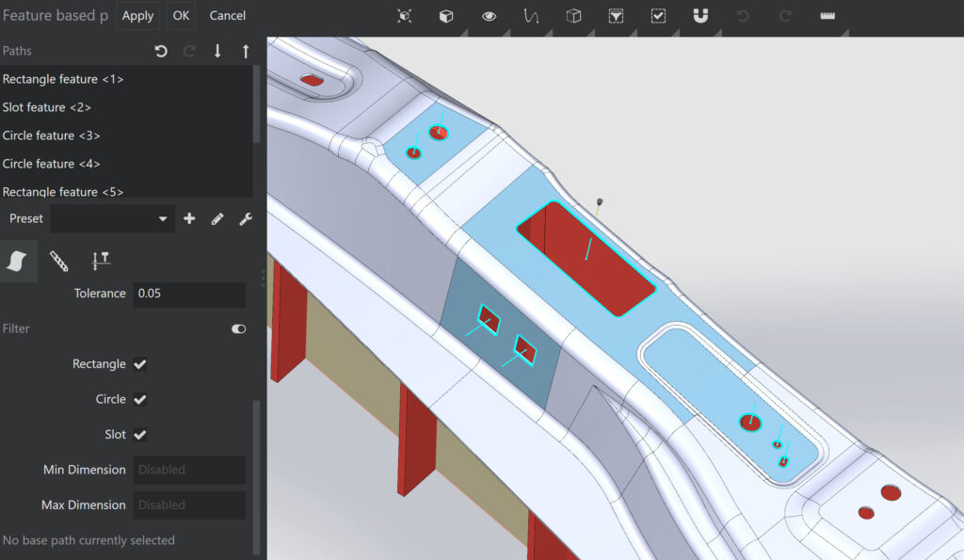Open the wrench settings next to Preset
Image resolution: width=964 pixels, height=560 pixels.
[246, 218]
